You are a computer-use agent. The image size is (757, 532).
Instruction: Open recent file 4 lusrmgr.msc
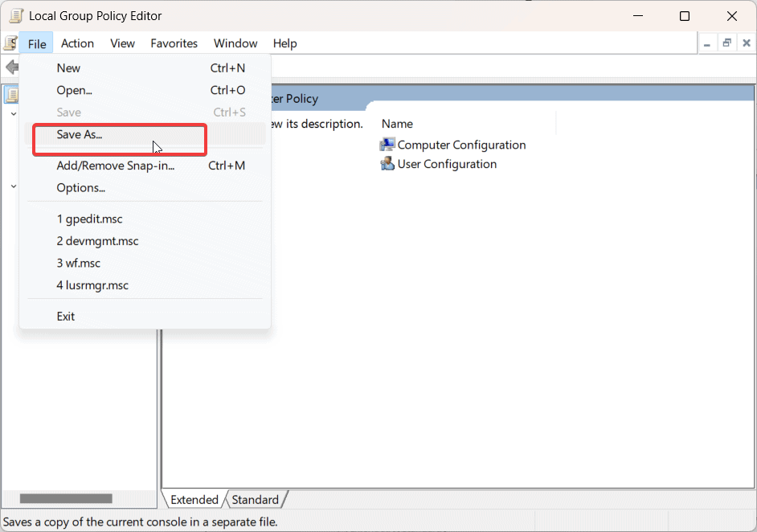(145, 286)
